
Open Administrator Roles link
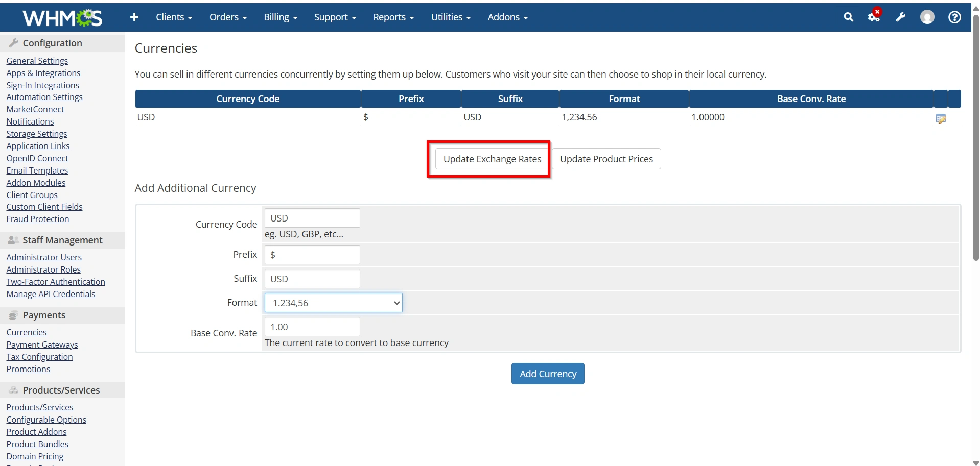43,269
